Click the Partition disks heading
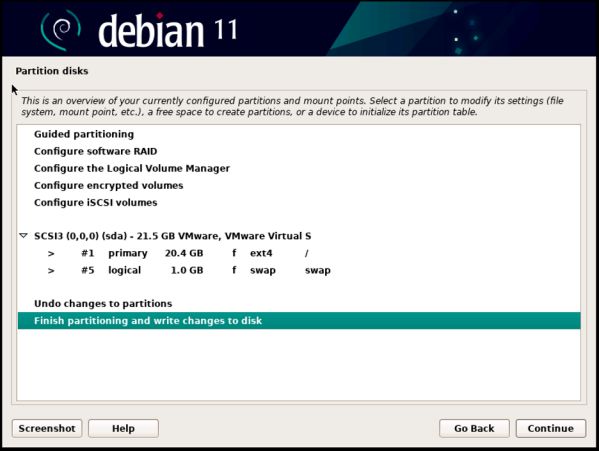Image resolution: width=599 pixels, height=451 pixels. pyautogui.click(x=52, y=71)
